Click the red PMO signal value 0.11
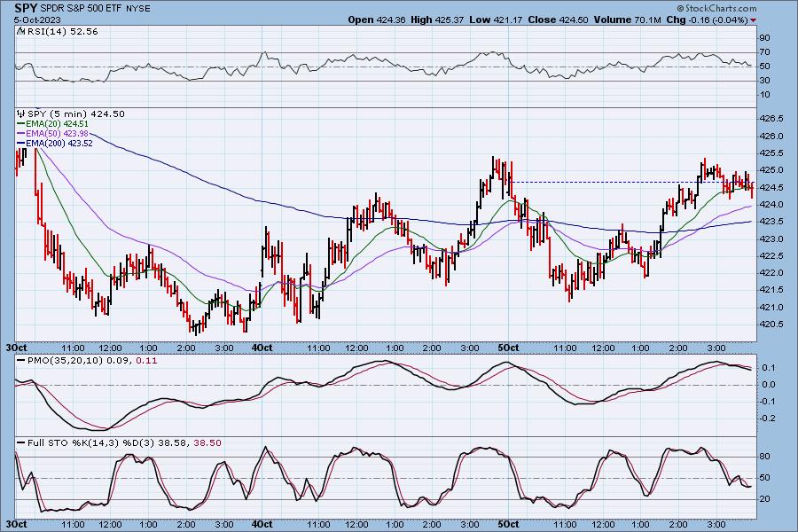The image size is (798, 532). tap(147, 361)
